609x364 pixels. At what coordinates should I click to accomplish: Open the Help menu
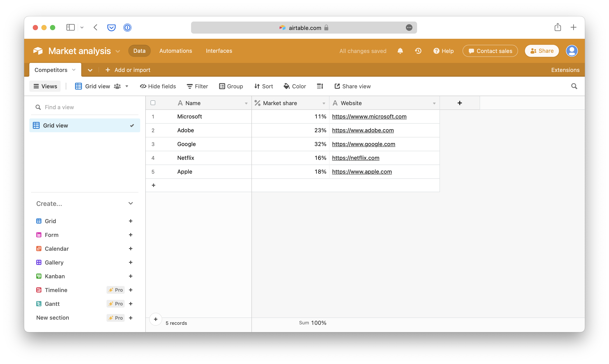click(443, 51)
